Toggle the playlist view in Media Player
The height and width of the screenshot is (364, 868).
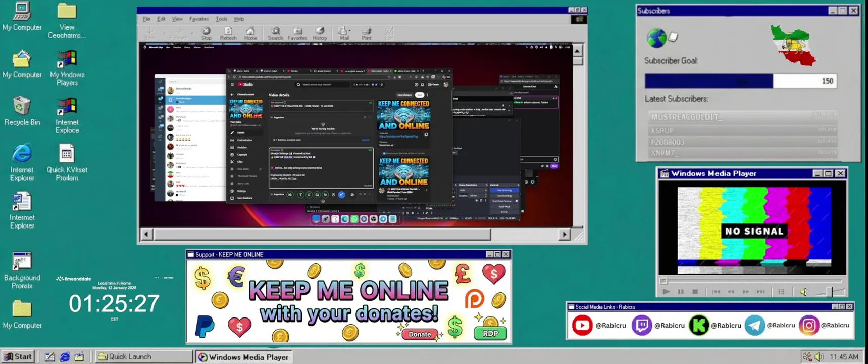point(781,292)
